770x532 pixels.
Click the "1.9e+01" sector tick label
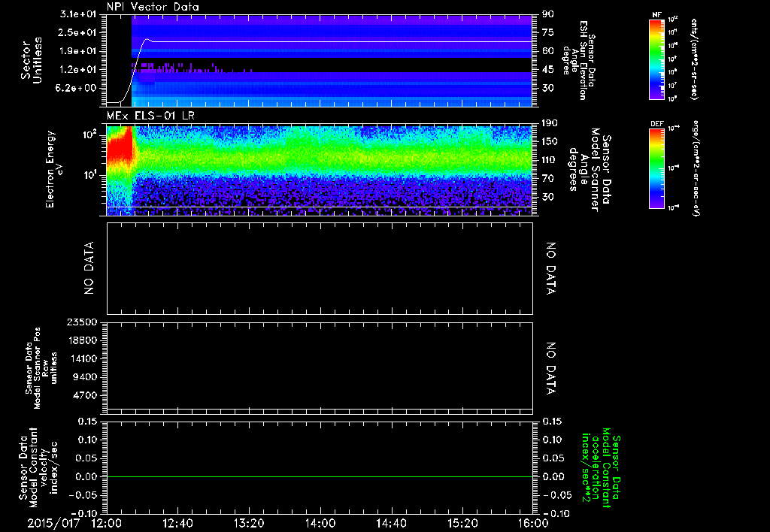click(78, 51)
